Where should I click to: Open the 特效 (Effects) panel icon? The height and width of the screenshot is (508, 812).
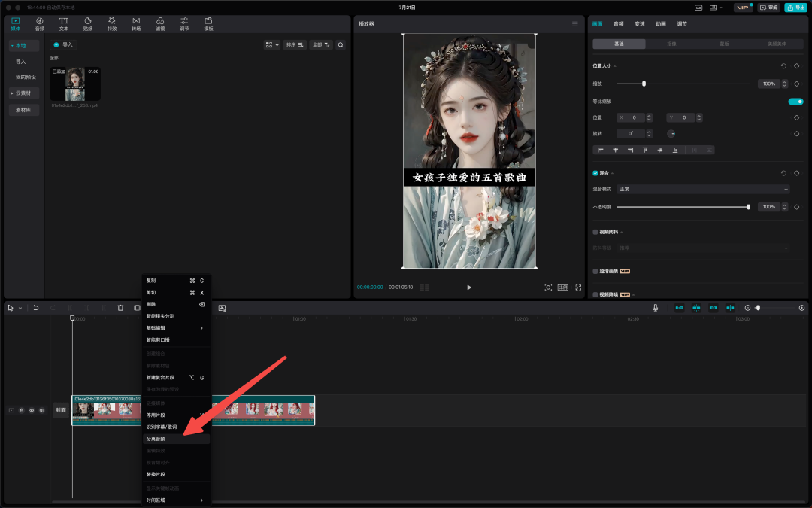[x=112, y=24]
